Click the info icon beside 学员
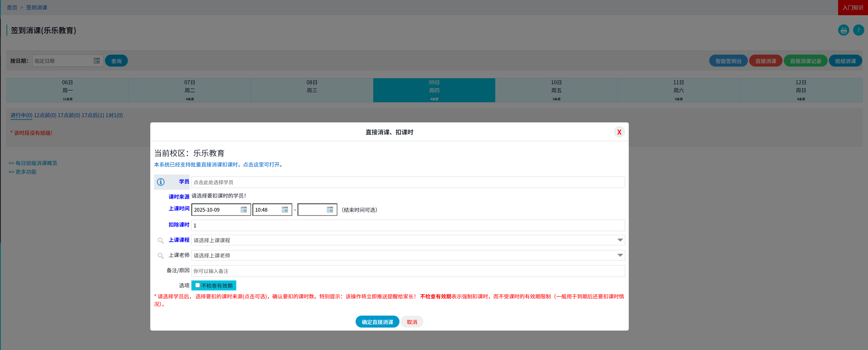This screenshot has width=868, height=350. [x=161, y=182]
